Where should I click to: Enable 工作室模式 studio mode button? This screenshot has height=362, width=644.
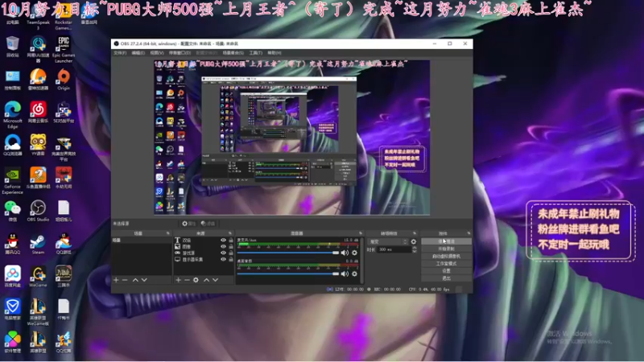[x=446, y=264]
